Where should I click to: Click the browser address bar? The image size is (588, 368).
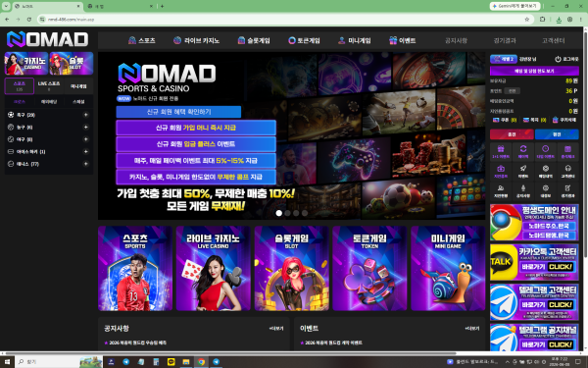coord(285,20)
